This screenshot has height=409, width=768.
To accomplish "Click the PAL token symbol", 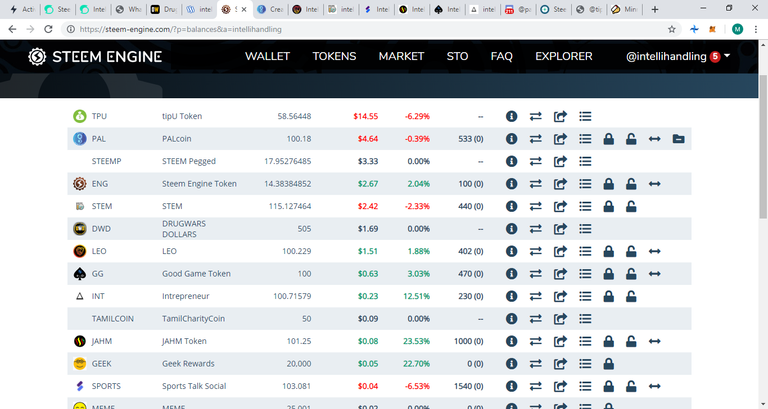I will coord(98,139).
